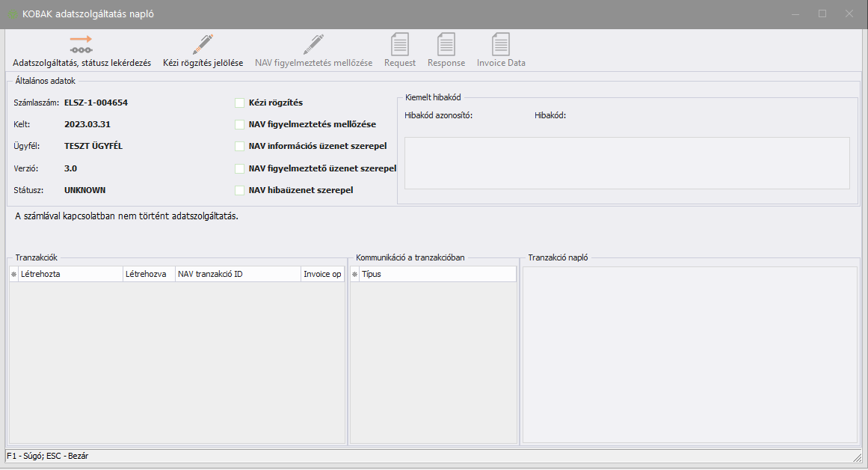Select the Kézi rögzítés jelölése pencil icon
This screenshot has height=470, width=868.
(x=203, y=44)
